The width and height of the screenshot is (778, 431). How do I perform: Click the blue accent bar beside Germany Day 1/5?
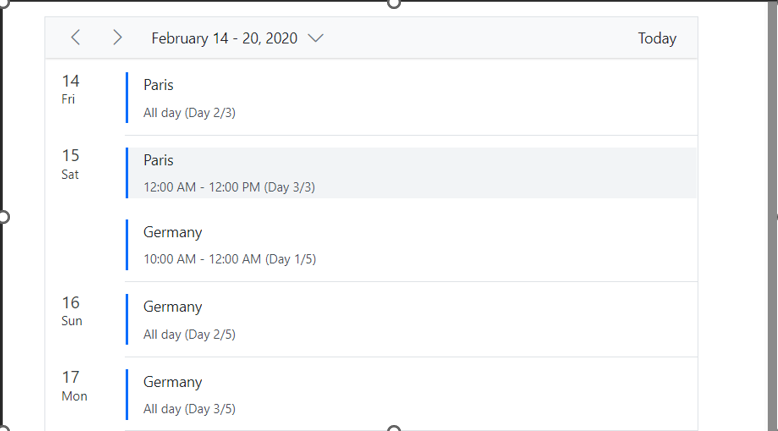coord(127,245)
